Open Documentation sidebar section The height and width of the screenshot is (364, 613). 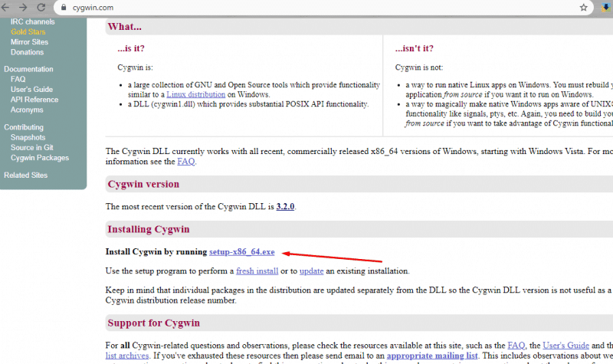(28, 69)
